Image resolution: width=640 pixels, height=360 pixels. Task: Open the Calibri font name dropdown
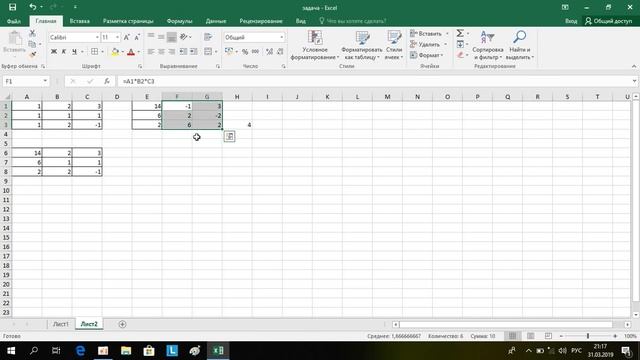97,37
